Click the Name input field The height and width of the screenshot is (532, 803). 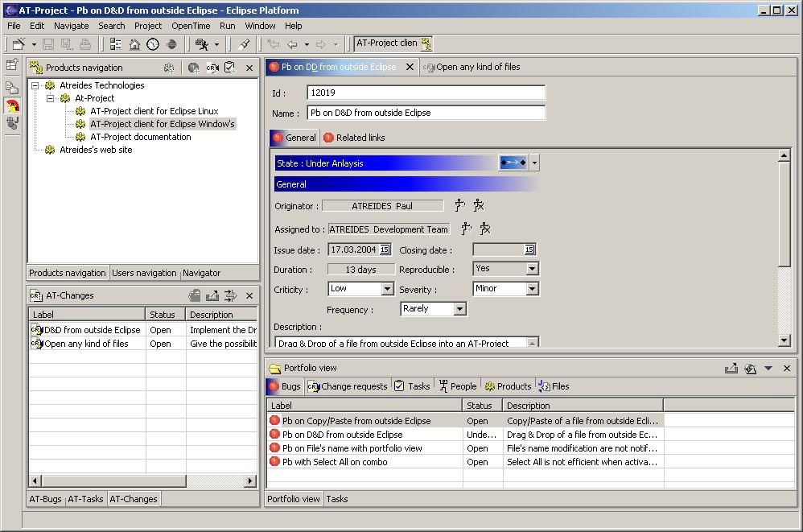click(x=426, y=113)
